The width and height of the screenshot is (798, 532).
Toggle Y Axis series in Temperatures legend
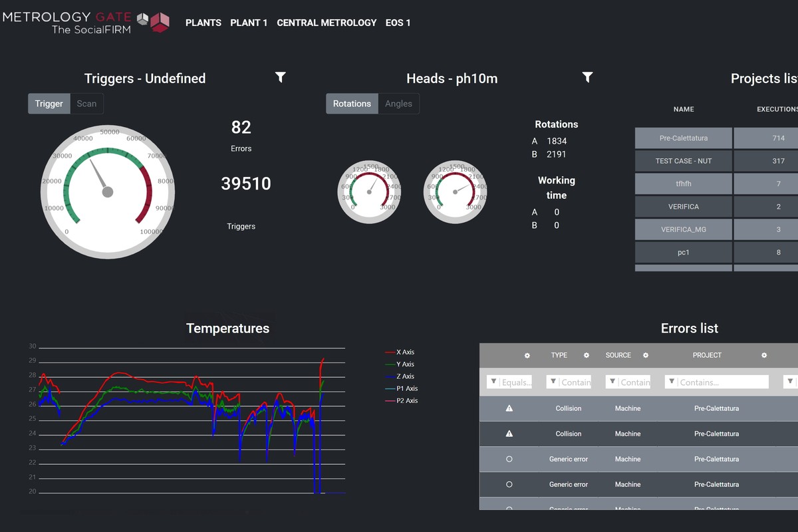400,364
